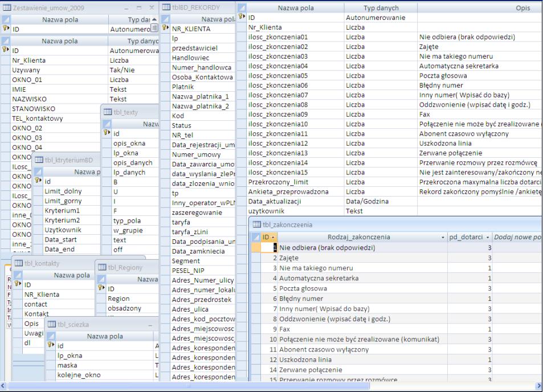Click the description 'Automatyczna sekretarka' for ilosc_zkonczenia04
543x392 pixels.
coord(459,66)
